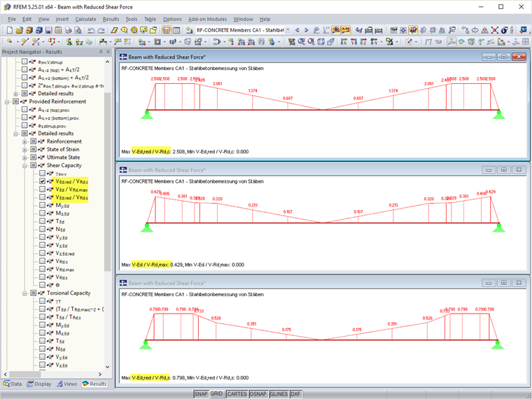Click the Undo arrow icon
This screenshot has width=532, height=399.
tap(92, 30)
